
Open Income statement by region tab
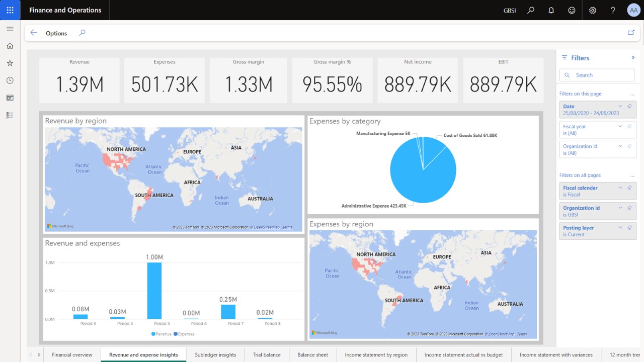click(x=376, y=354)
